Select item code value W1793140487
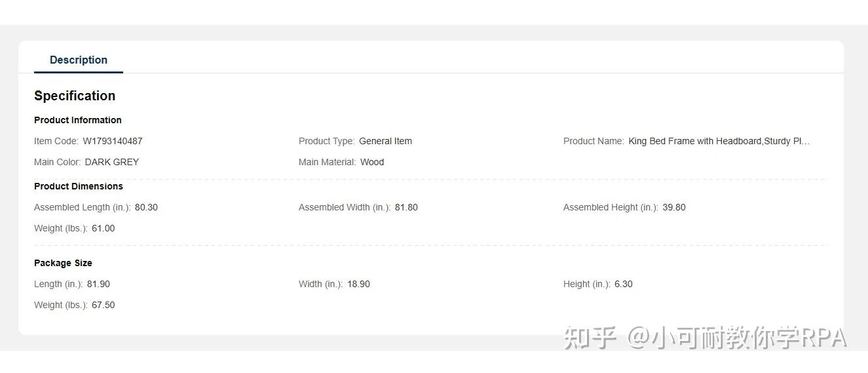Screen dimensions: 868x373 click(113, 141)
